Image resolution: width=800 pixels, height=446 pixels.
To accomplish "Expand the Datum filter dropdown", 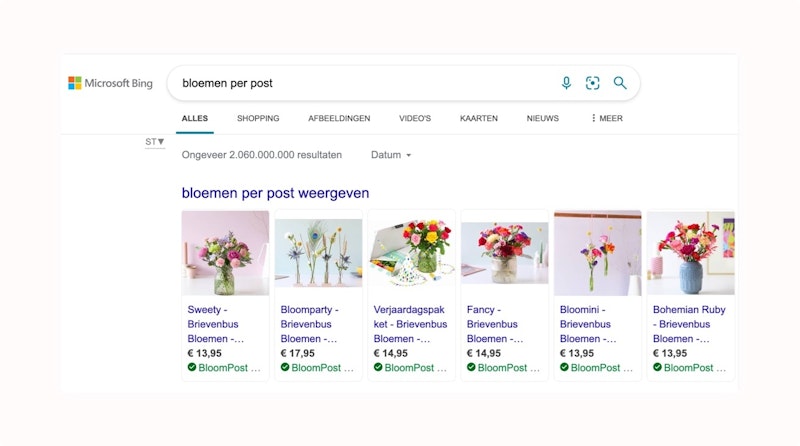I will pos(391,155).
